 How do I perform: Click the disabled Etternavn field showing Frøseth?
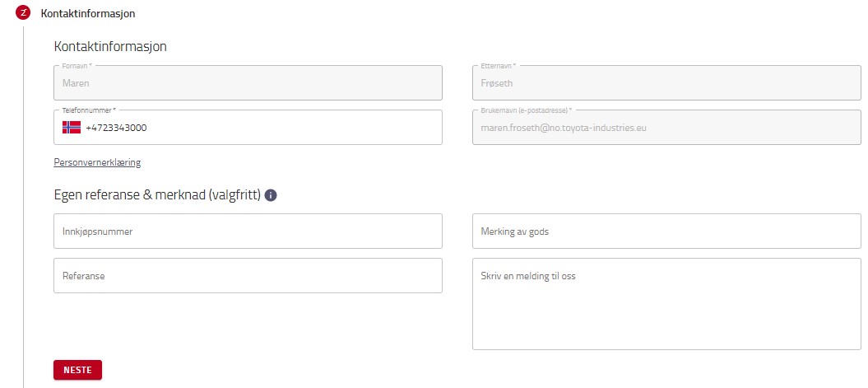(666, 83)
